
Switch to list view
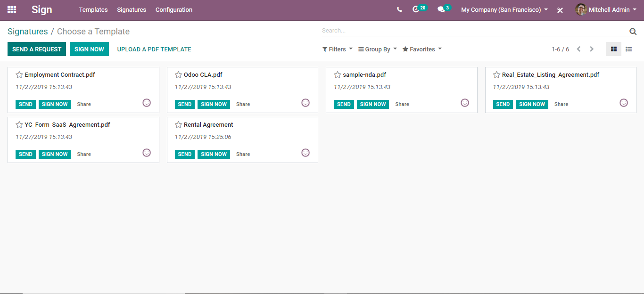pos(628,49)
